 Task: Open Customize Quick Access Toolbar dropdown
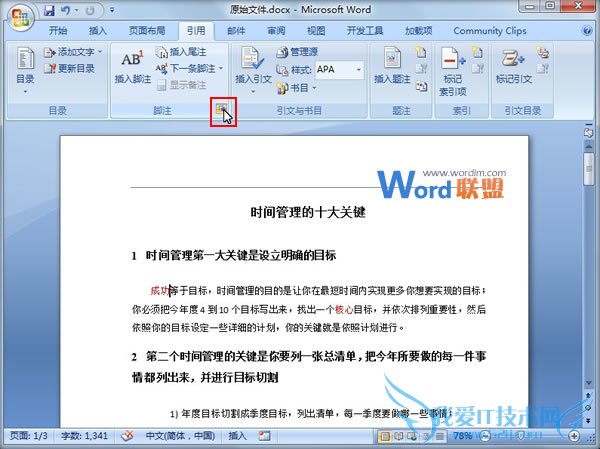tap(112, 10)
